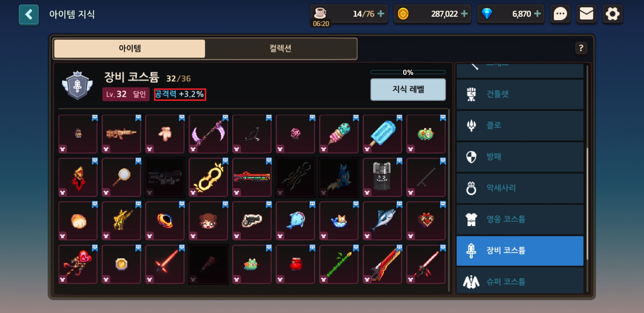Add gold coins with plus icon
Screen dimensions: 644x313
click(x=464, y=14)
